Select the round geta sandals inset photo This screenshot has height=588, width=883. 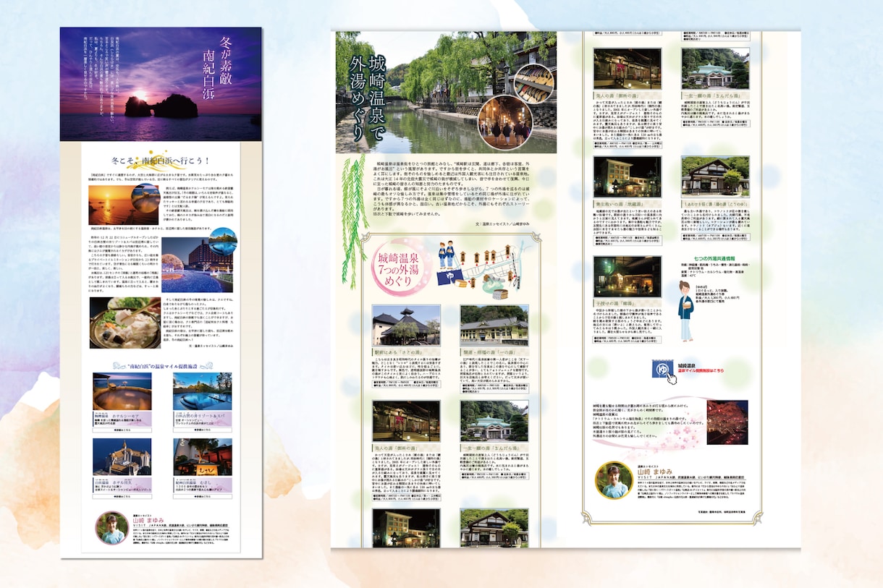pyautogui.click(x=534, y=83)
